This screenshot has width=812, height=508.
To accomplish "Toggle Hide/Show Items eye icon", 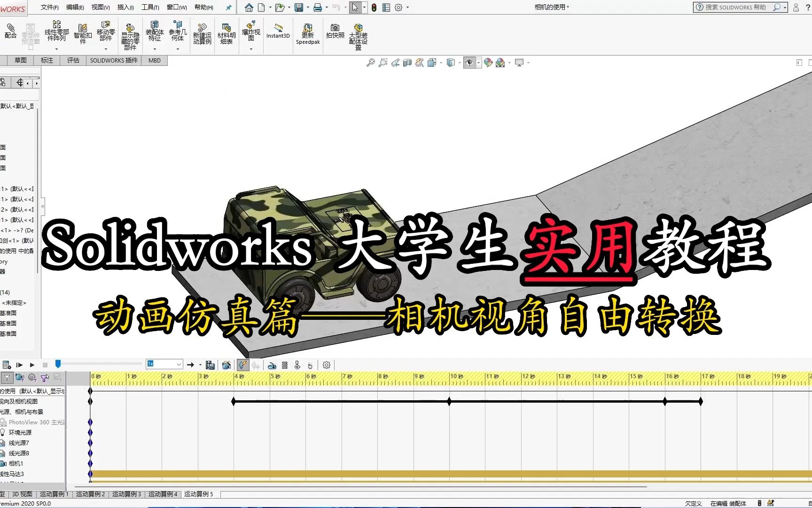I will [x=469, y=63].
